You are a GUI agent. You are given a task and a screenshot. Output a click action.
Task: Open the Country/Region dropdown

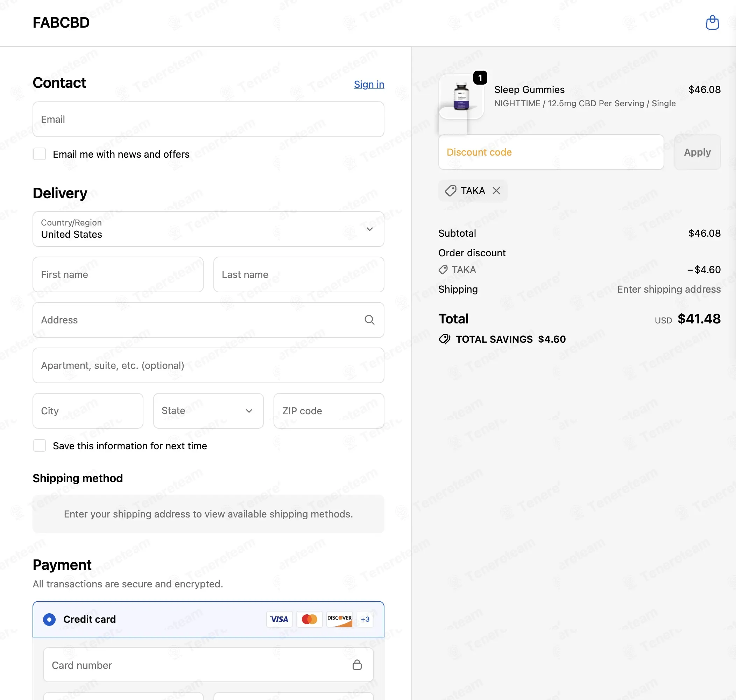click(x=208, y=229)
